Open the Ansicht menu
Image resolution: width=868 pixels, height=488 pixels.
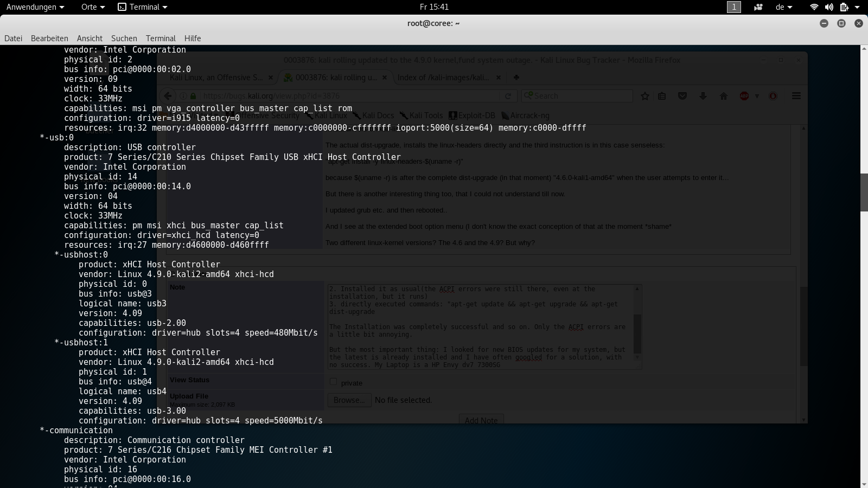(x=90, y=38)
